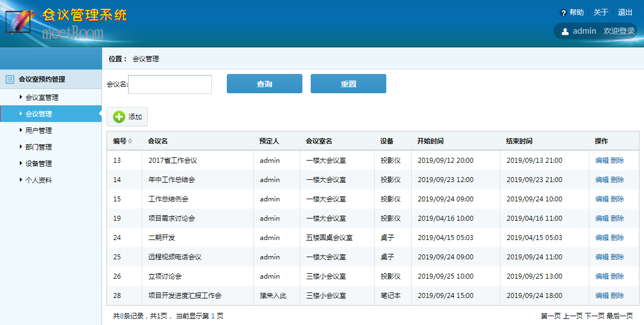This screenshot has width=644, height=325.
Task: Delete 年中工作总结会 row
Action: point(618,179)
